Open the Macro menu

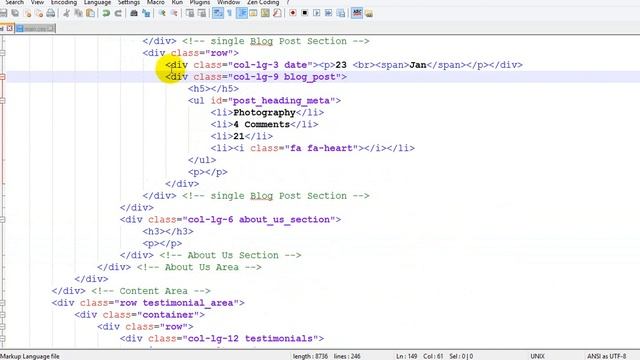pos(156,2)
